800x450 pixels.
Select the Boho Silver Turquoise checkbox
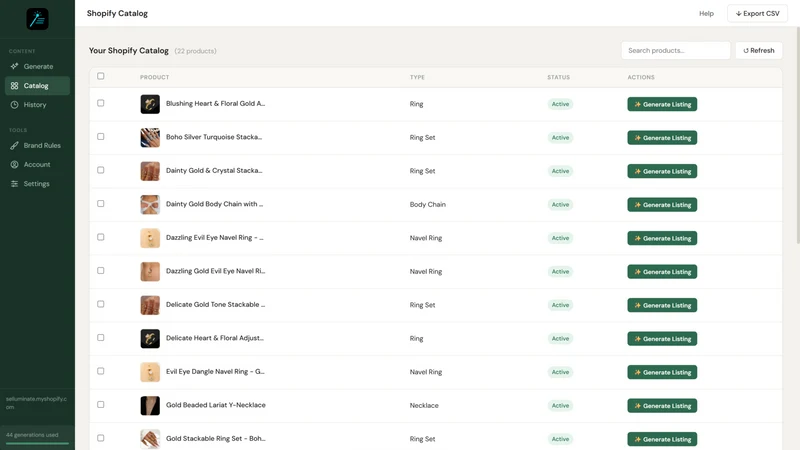pos(101,137)
